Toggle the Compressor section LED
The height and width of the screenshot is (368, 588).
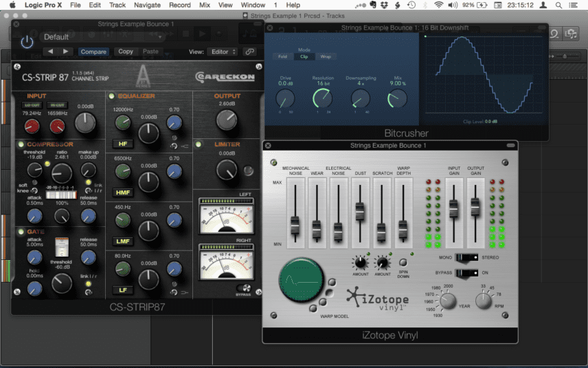click(21, 144)
